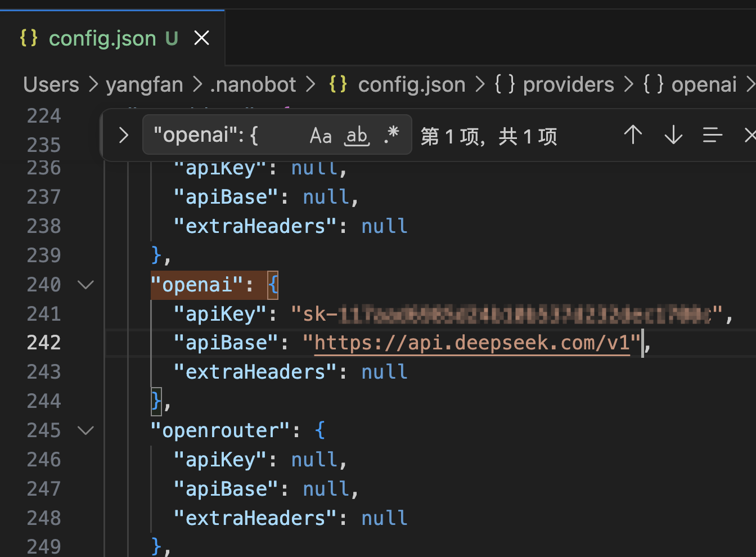Screen dimensions: 756x557
Task: Click Users in the breadcrumb path
Action: [51, 84]
